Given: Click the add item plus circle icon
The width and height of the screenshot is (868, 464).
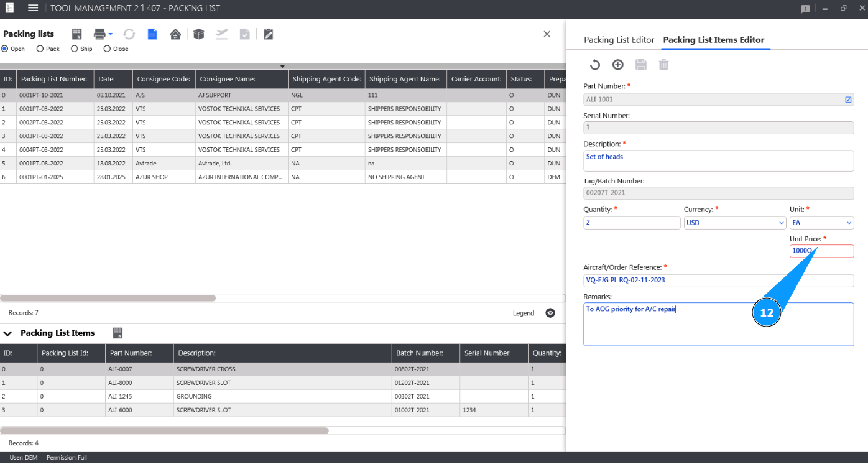Looking at the screenshot, I should click(618, 65).
